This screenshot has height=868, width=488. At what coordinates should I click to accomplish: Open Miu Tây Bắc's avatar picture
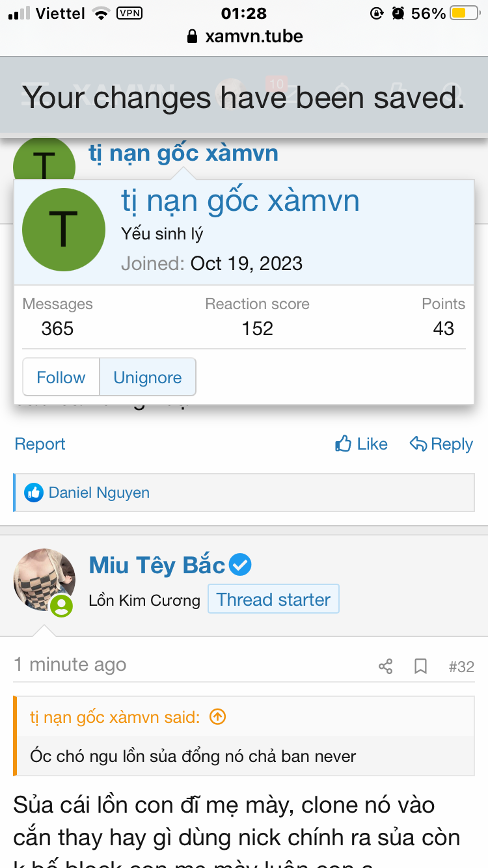click(44, 579)
